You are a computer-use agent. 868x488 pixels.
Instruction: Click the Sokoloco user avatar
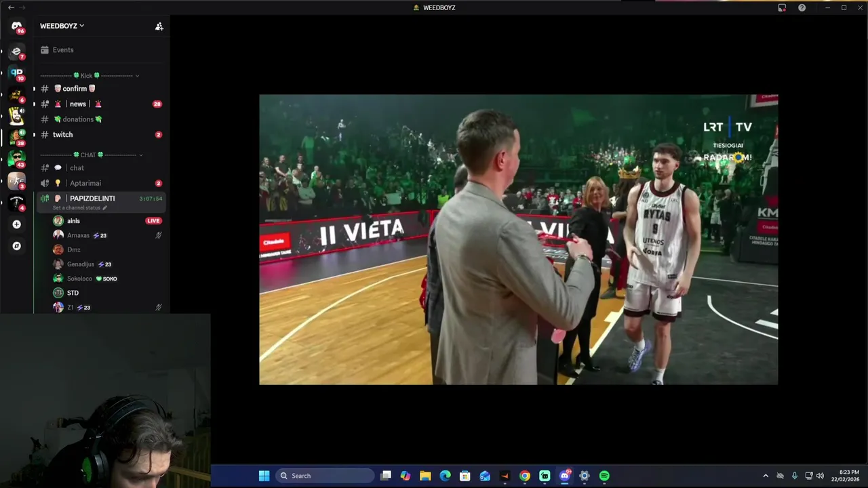[58, 279]
